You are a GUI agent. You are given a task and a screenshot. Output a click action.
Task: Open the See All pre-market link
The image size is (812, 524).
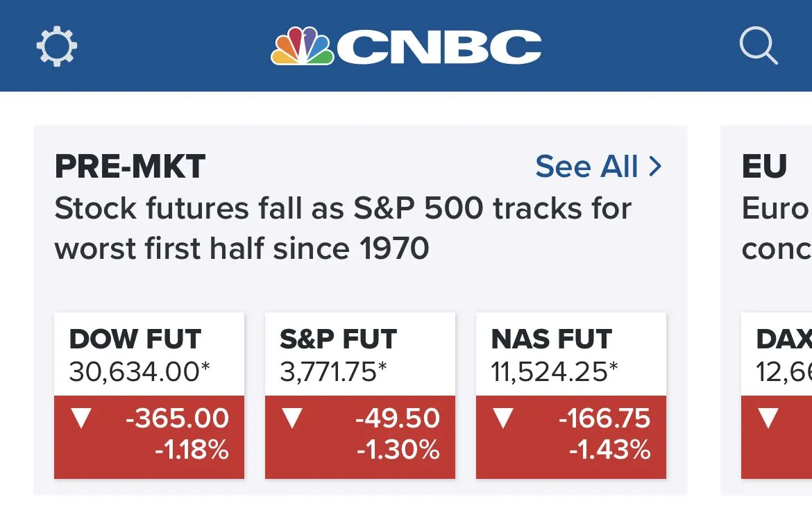[586, 167]
